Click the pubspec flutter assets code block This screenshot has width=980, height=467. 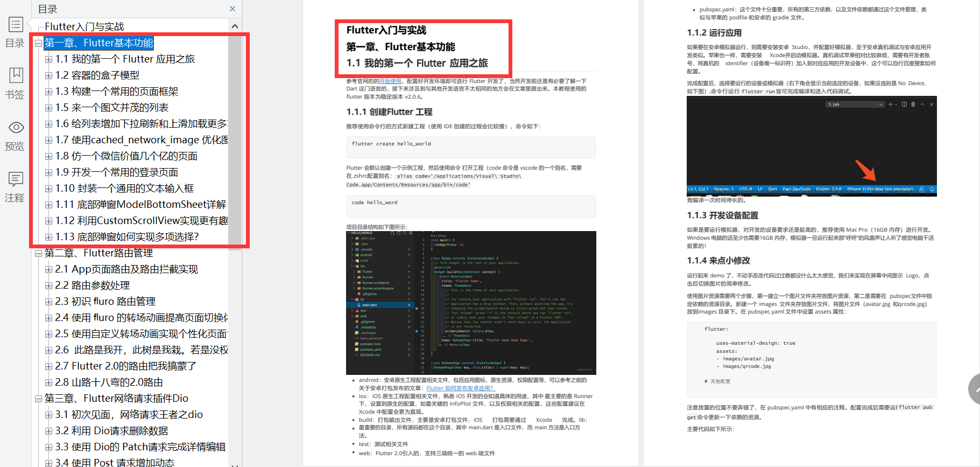pyautogui.click(x=812, y=359)
